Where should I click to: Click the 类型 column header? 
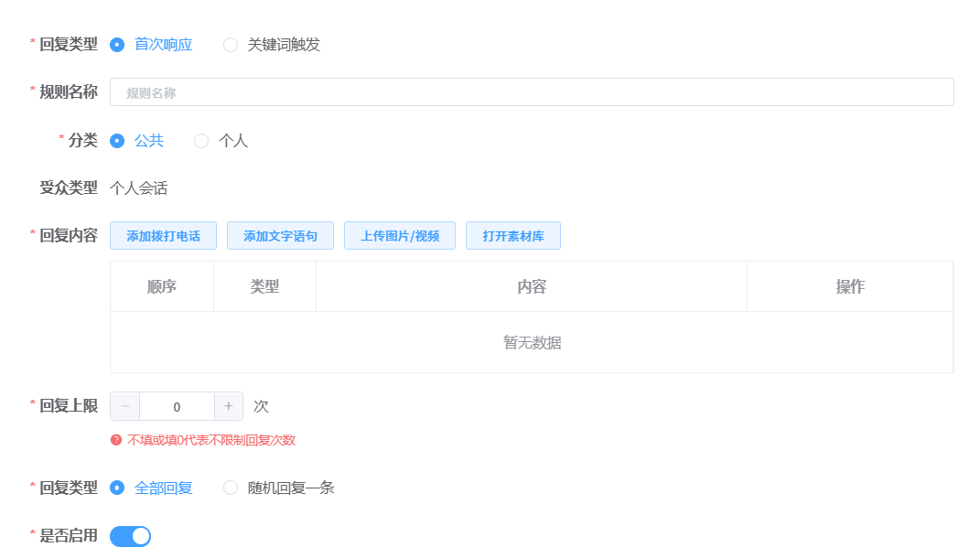265,287
